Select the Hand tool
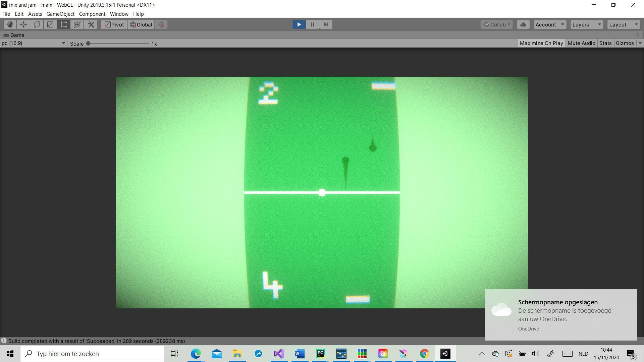The width and height of the screenshot is (644, 362). click(10, 24)
